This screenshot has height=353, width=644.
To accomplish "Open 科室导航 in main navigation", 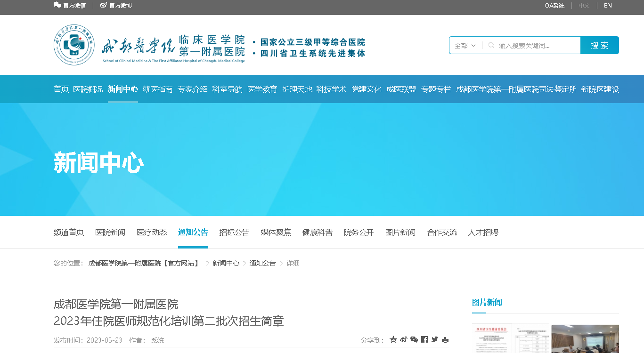I will [227, 89].
